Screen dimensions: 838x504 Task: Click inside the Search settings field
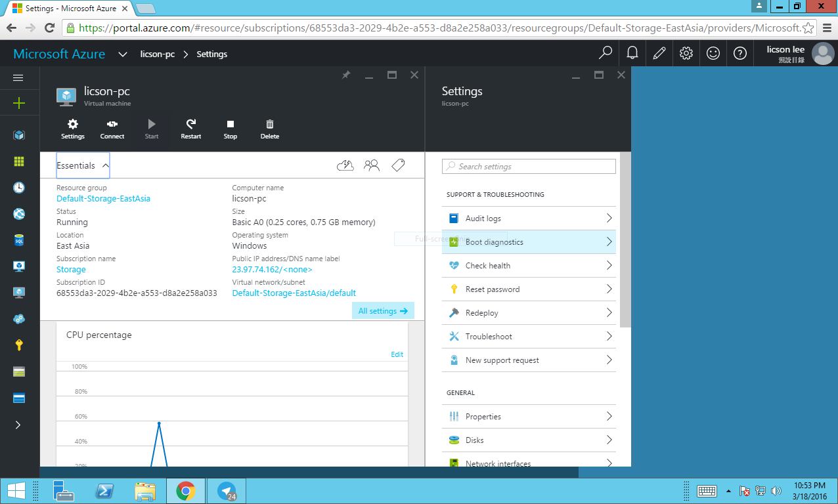(529, 167)
